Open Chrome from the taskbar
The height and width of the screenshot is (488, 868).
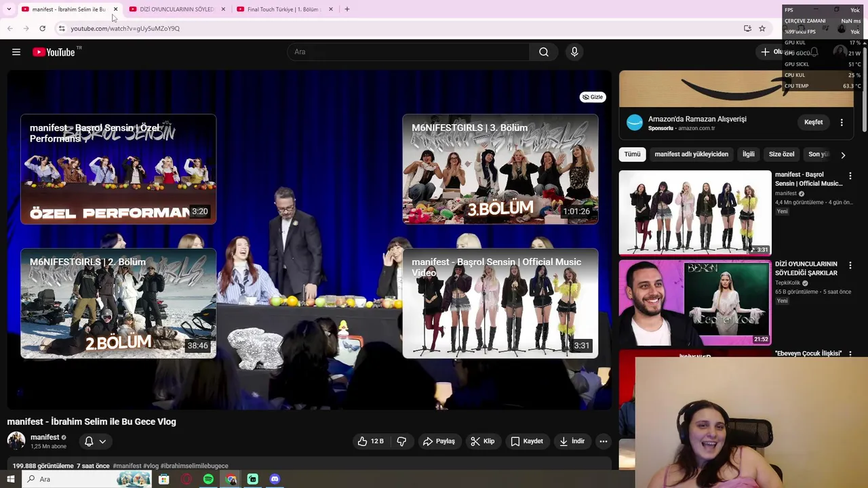tap(231, 479)
